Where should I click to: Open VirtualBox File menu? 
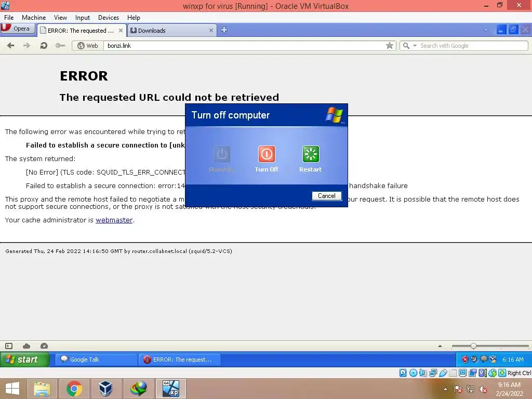[9, 18]
